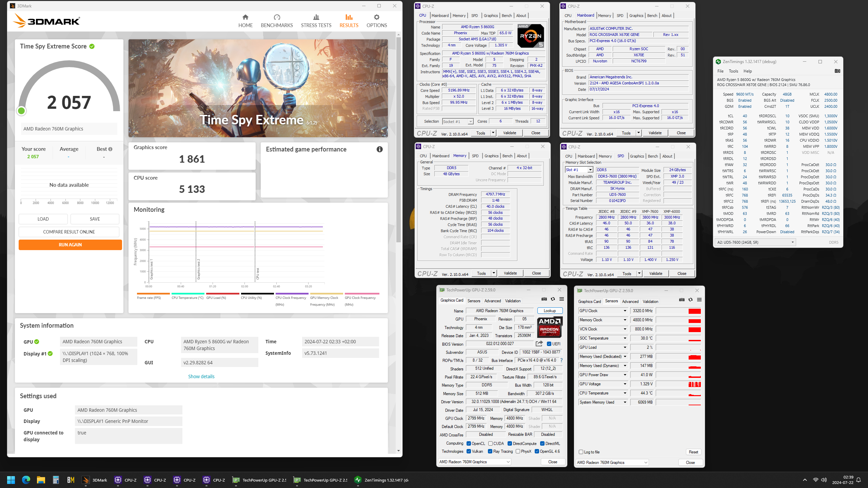
Task: Expand the GPU Power Draw sensor dropdown
Action: [x=625, y=375]
